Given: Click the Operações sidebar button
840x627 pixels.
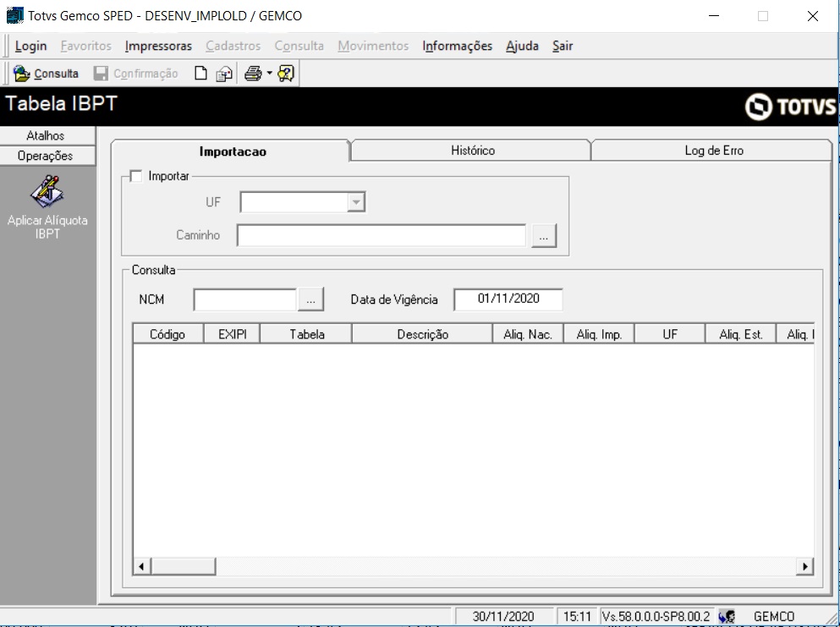Looking at the screenshot, I should pos(46,156).
